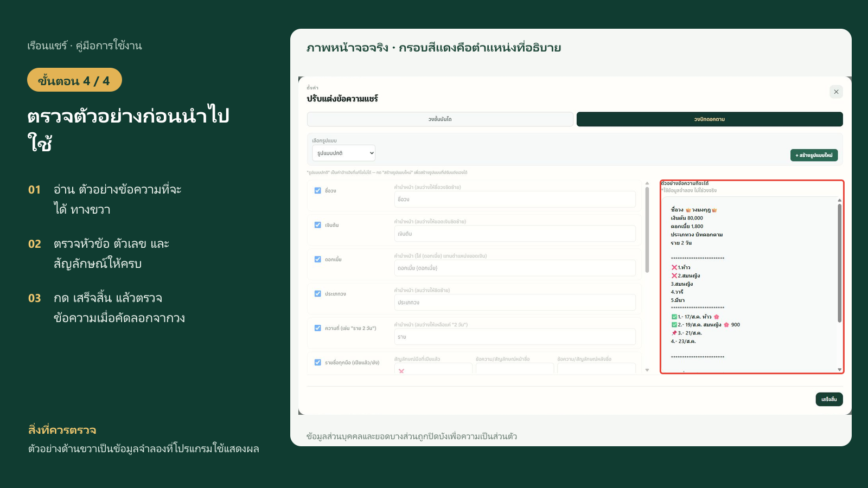Click the preview panel scrollbar thumb
This screenshot has width=868, height=488.
coord(839,263)
